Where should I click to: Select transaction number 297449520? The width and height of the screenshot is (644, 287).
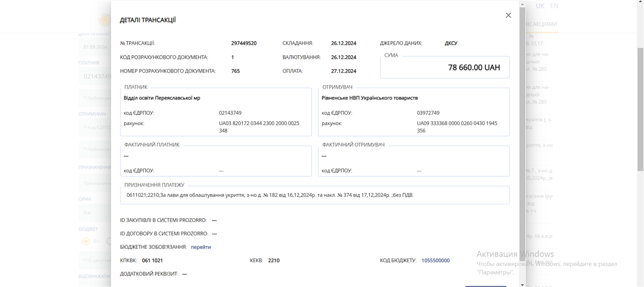[x=244, y=43]
